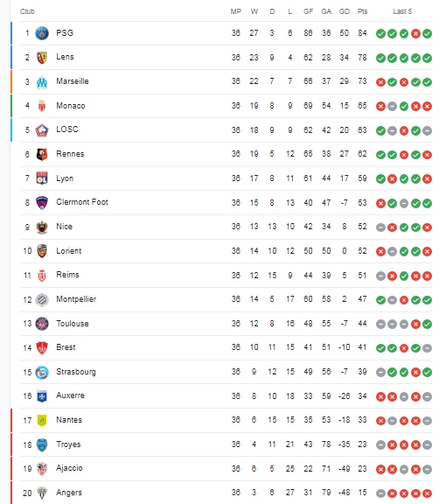Screen dimensions: 446x504
Task: Click the Marseille club logo
Action: 42,82
